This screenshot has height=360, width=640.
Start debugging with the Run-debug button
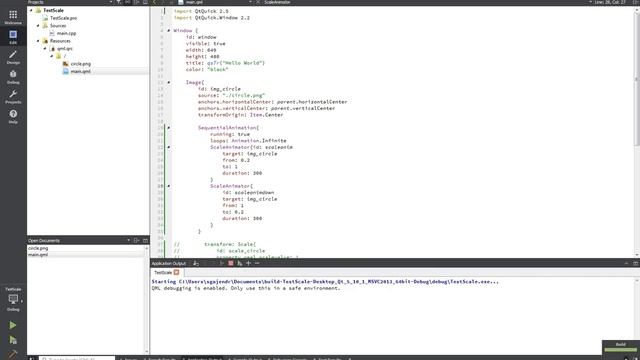[x=13, y=340]
